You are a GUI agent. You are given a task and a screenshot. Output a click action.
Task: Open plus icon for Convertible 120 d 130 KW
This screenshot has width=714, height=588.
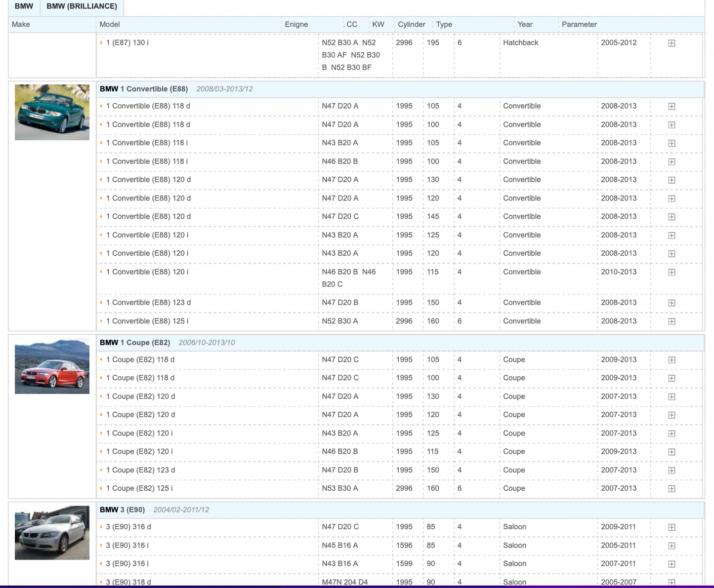click(672, 180)
